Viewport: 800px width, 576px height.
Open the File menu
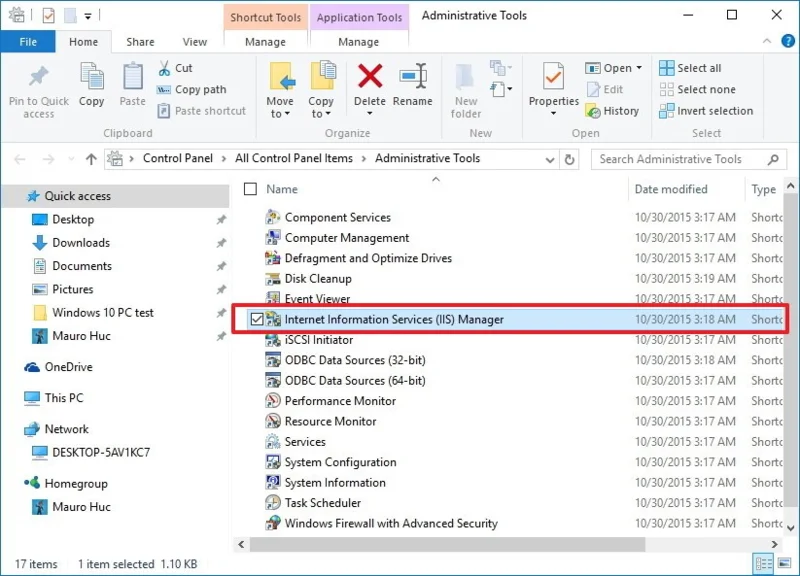pyautogui.click(x=28, y=42)
